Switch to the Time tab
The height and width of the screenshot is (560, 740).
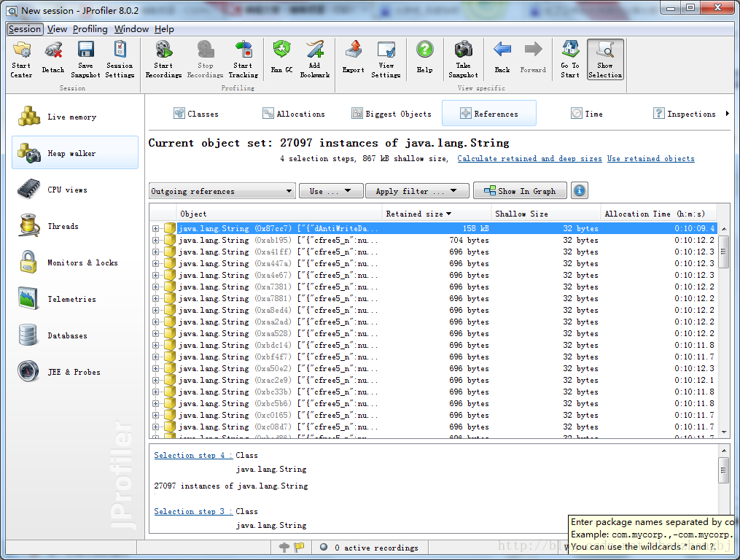click(x=587, y=113)
